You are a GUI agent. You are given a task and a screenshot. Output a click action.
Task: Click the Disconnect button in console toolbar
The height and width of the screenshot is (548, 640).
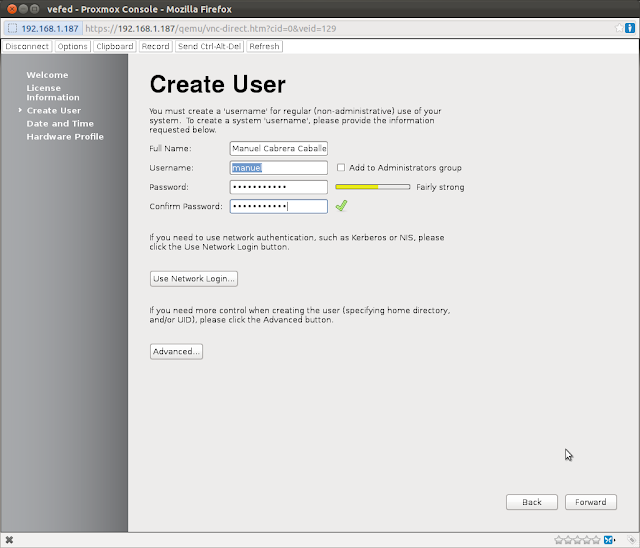27,47
